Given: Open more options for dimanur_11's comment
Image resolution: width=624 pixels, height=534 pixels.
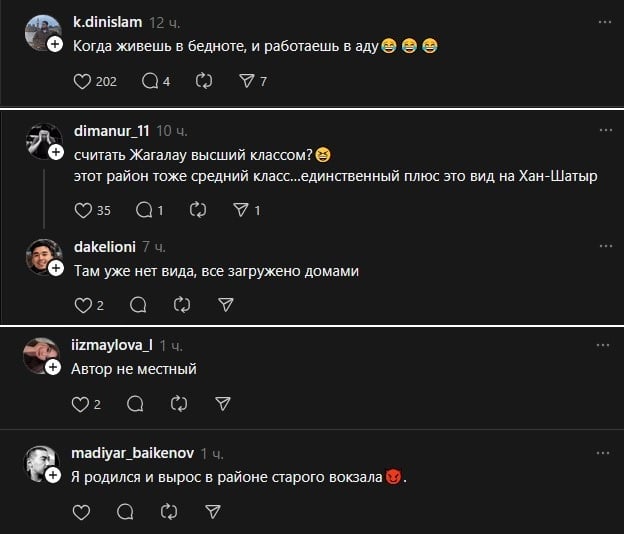Looking at the screenshot, I should 603,131.
